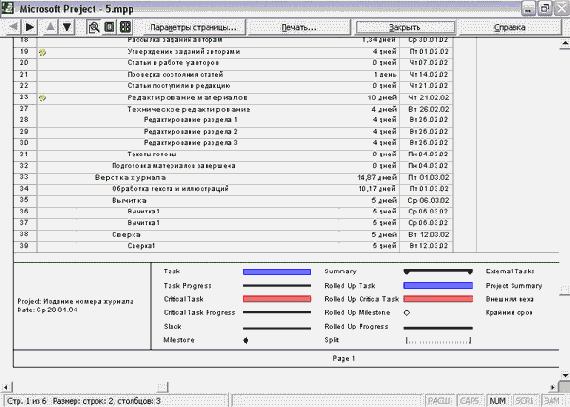
Task: Click the Печать print button
Action: [x=299, y=27]
